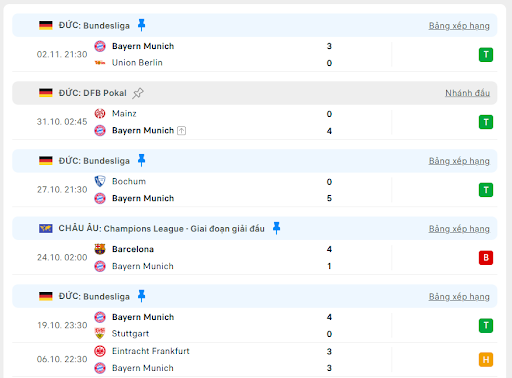Click the Barcelona club crest
512x378 pixels.
(x=100, y=249)
